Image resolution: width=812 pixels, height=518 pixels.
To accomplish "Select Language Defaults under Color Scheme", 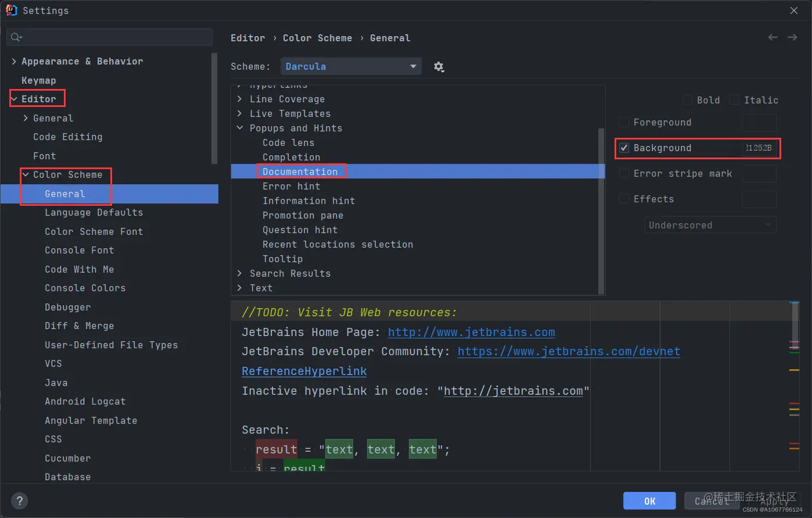I will point(94,212).
